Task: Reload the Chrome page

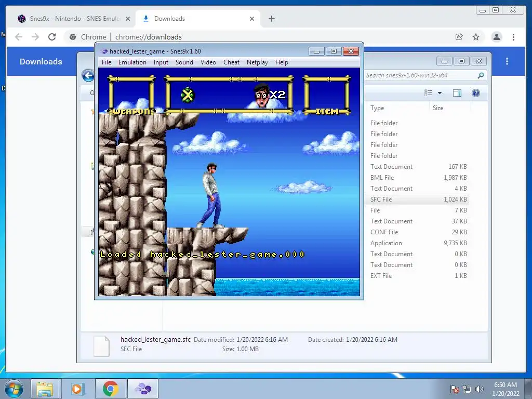Action: coord(52,37)
